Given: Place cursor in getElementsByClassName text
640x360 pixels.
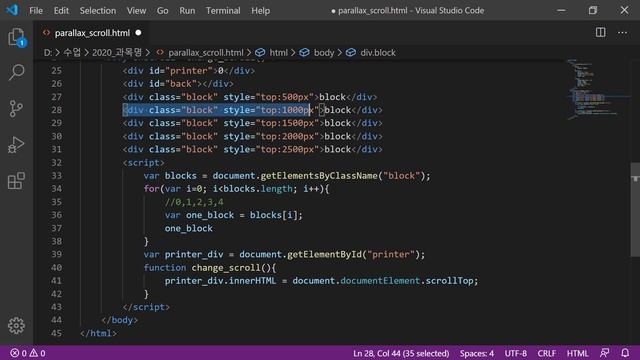Looking at the screenshot, I should tap(319, 176).
